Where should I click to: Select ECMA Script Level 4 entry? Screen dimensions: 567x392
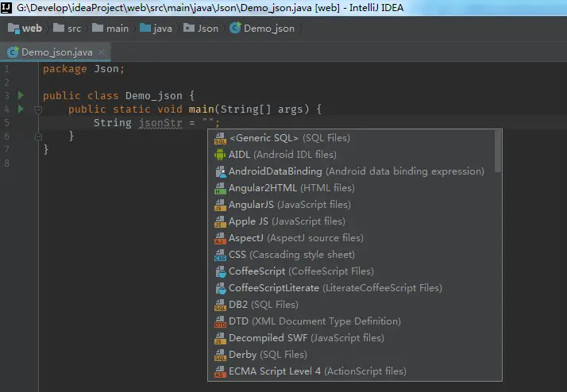[351, 371]
